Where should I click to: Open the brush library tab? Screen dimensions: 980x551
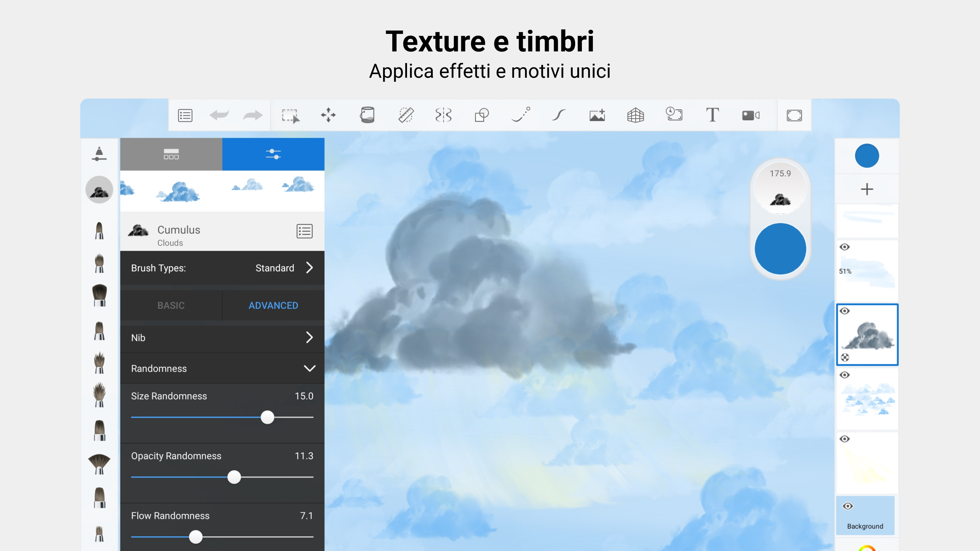[171, 154]
